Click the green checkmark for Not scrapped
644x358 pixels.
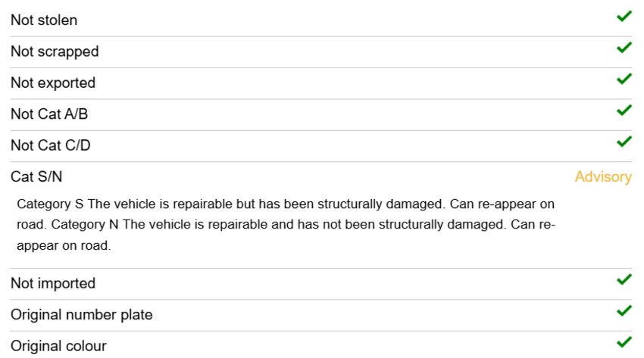coord(624,48)
